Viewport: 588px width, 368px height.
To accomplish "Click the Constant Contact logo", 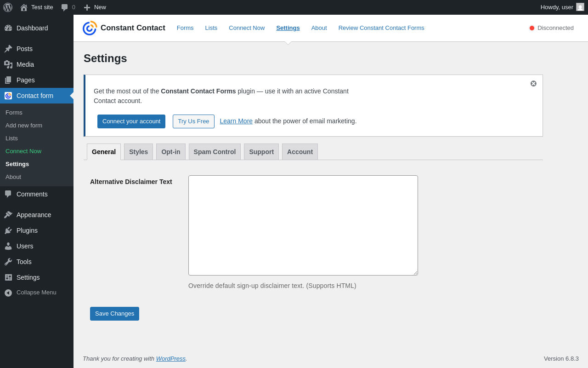I will point(90,28).
